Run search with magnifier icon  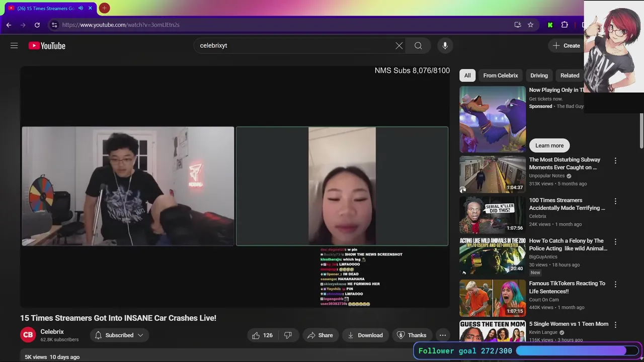coord(418,46)
